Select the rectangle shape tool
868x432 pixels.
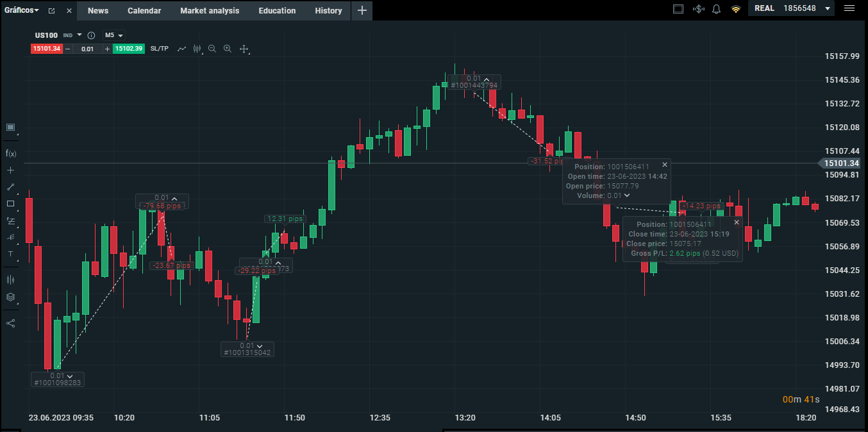[x=10, y=204]
